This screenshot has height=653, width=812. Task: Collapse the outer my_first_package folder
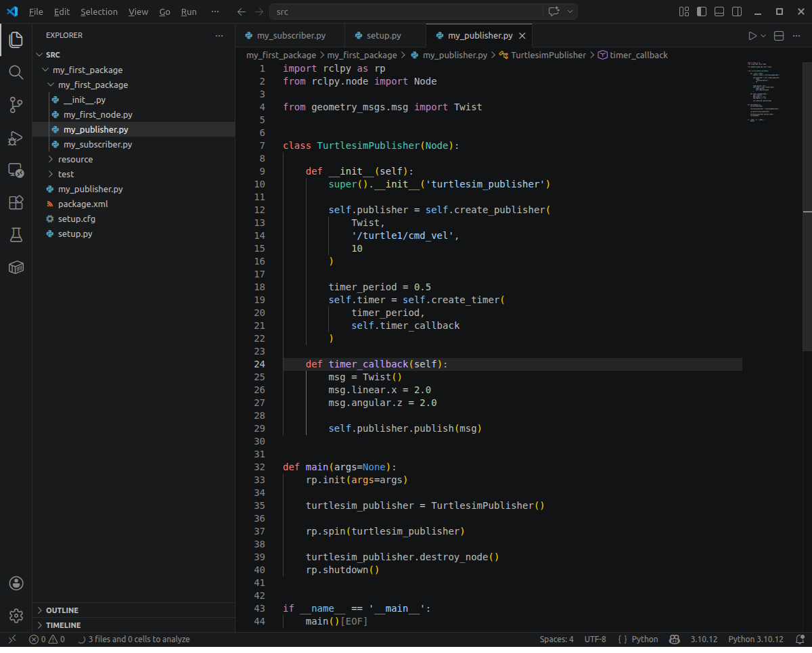pyautogui.click(x=134, y=70)
